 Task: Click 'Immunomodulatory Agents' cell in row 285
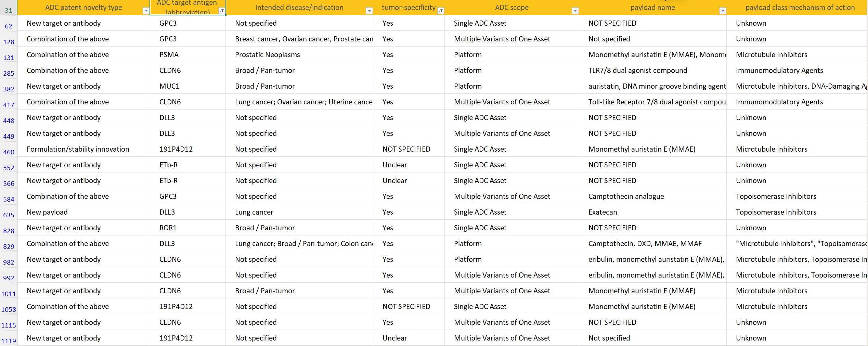[x=798, y=70]
